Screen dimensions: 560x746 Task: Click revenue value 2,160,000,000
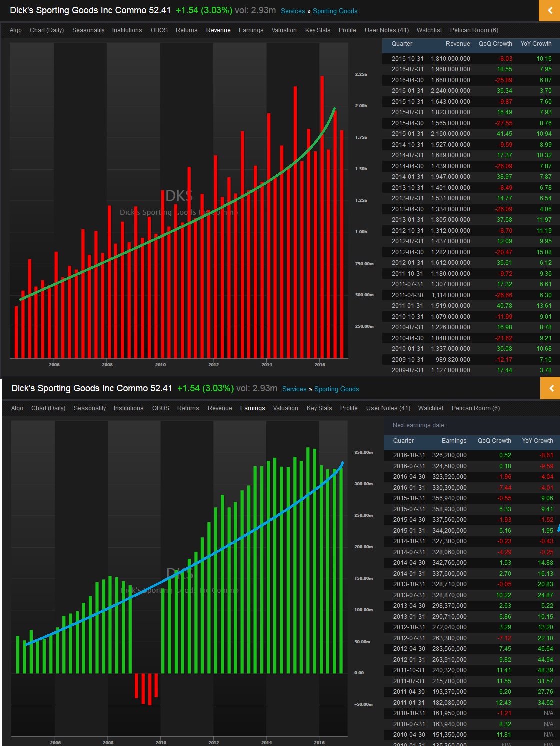coord(450,134)
